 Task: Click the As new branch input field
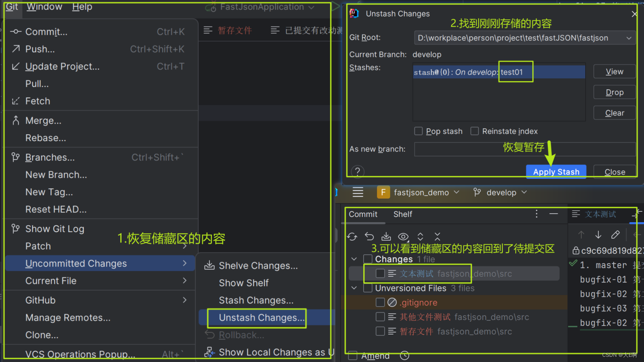pos(525,149)
